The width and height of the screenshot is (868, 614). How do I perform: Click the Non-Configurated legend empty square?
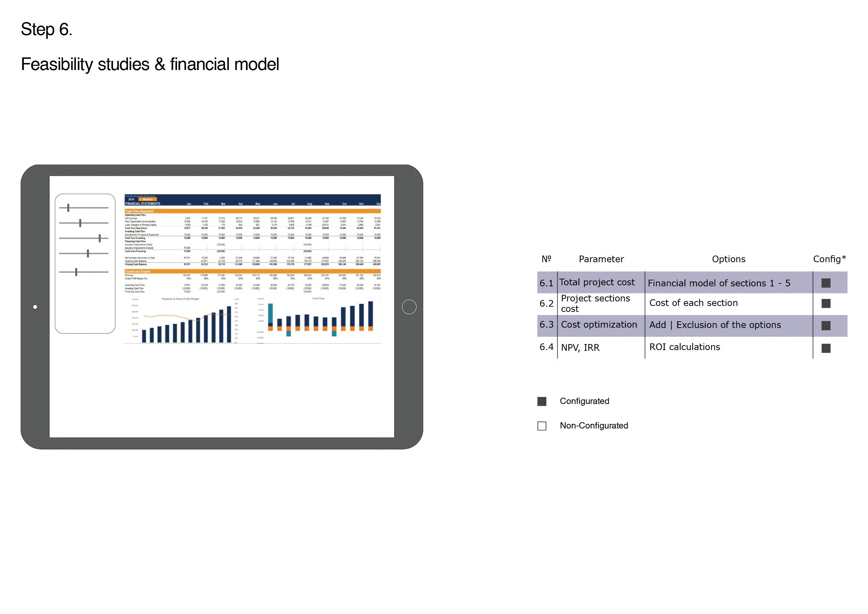click(x=542, y=426)
